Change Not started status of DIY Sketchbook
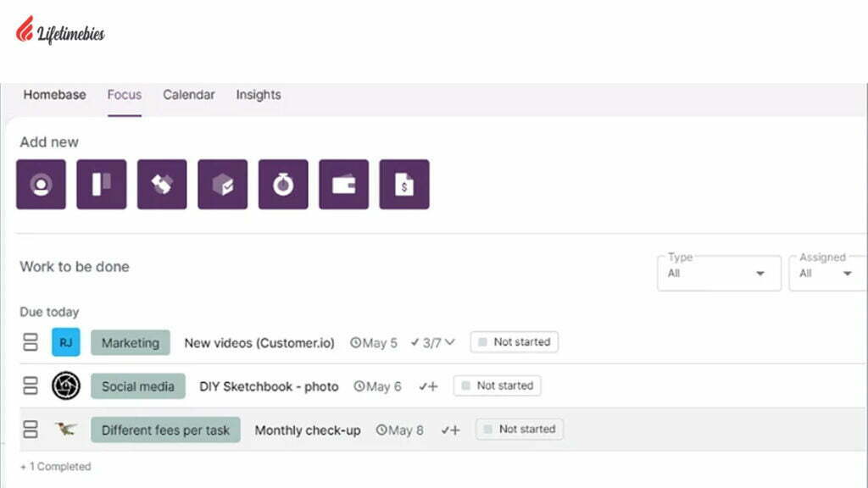The width and height of the screenshot is (868, 488). 497,385
